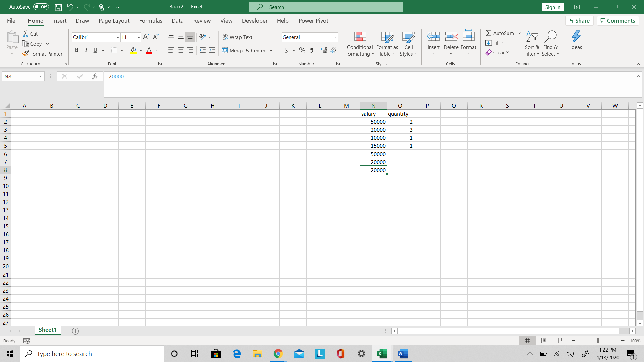Click the Sign in button

553,7
